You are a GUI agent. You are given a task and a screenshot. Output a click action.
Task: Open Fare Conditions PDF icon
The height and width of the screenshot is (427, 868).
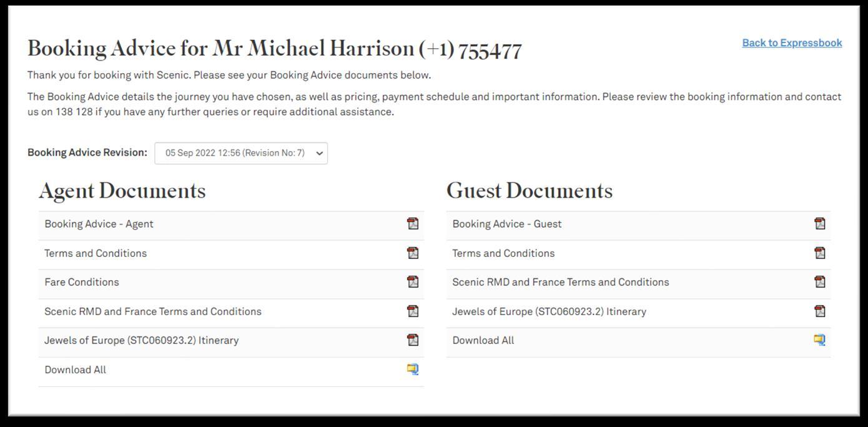[413, 282]
